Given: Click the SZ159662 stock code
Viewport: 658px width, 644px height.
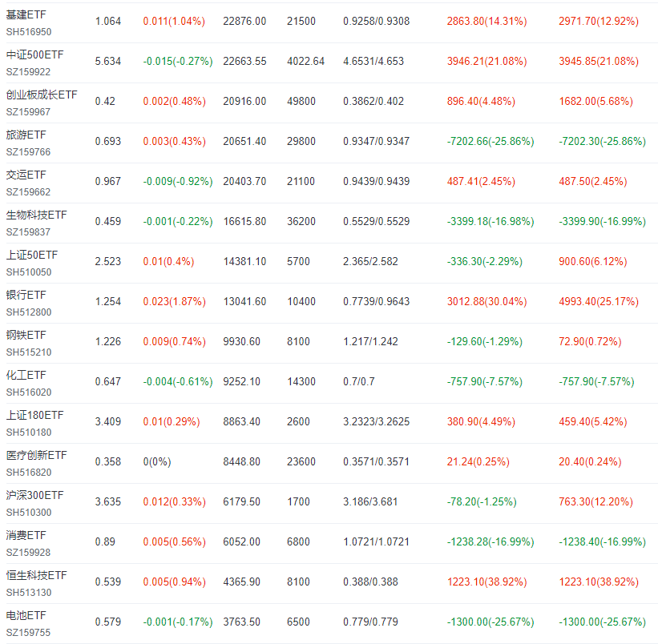Looking at the screenshot, I should click(28, 192).
